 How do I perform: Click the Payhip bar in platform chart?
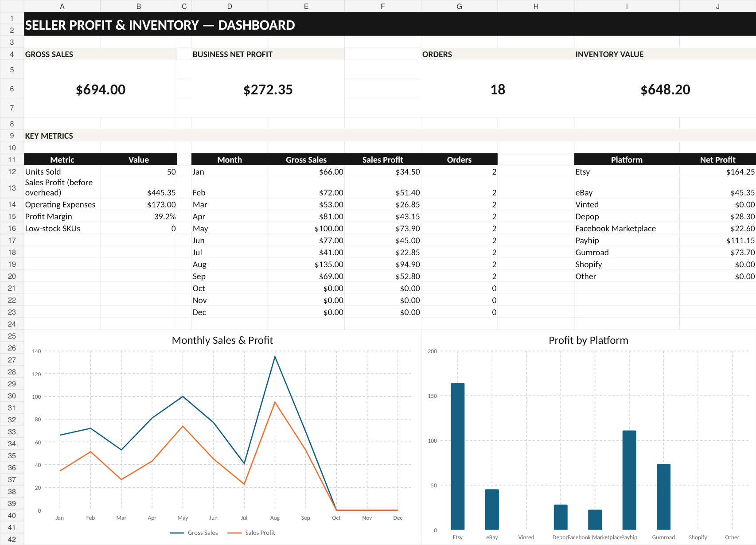(629, 480)
